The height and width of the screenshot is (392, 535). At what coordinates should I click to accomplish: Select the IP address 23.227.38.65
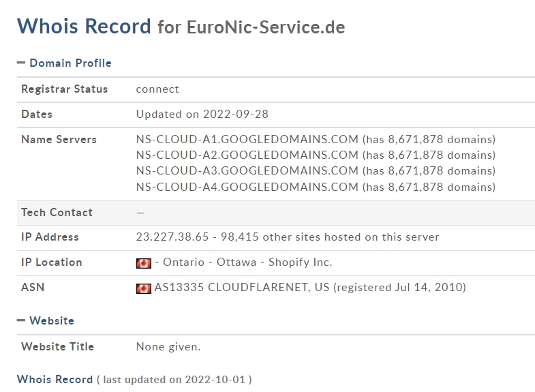(x=172, y=237)
